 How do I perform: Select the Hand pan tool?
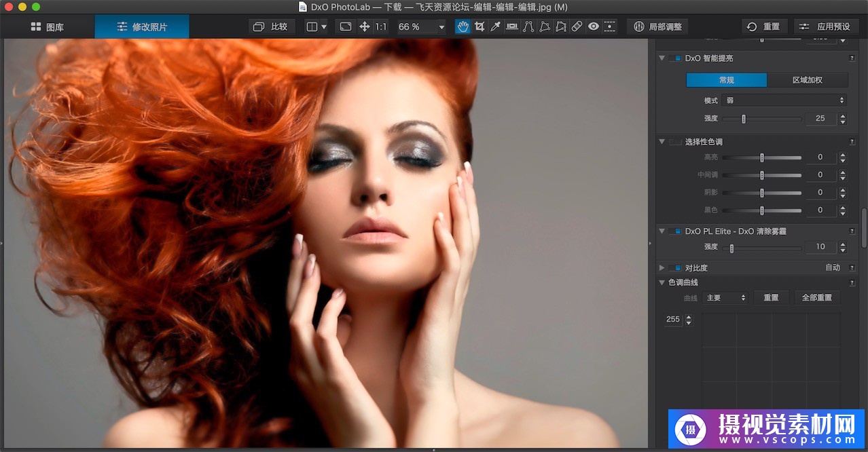pyautogui.click(x=463, y=26)
